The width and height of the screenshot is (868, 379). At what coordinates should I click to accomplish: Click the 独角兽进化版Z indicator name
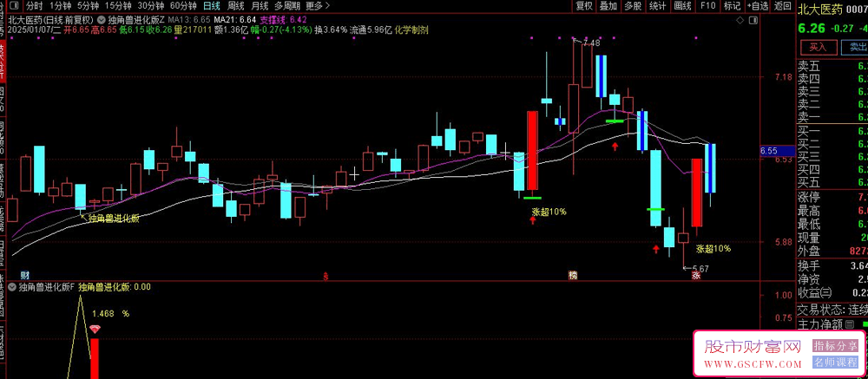point(138,21)
